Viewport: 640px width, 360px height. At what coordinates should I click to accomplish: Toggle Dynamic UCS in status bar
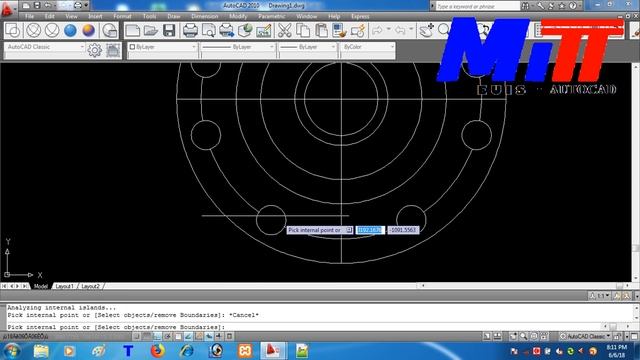pyautogui.click(x=199, y=337)
